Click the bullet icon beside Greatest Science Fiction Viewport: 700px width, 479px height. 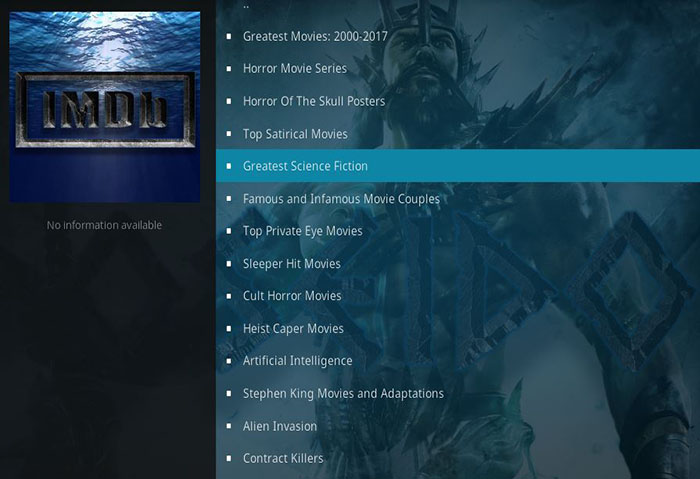click(229, 166)
